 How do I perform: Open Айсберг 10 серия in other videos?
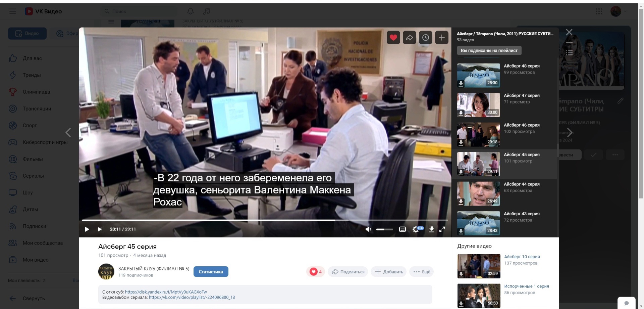(522, 257)
